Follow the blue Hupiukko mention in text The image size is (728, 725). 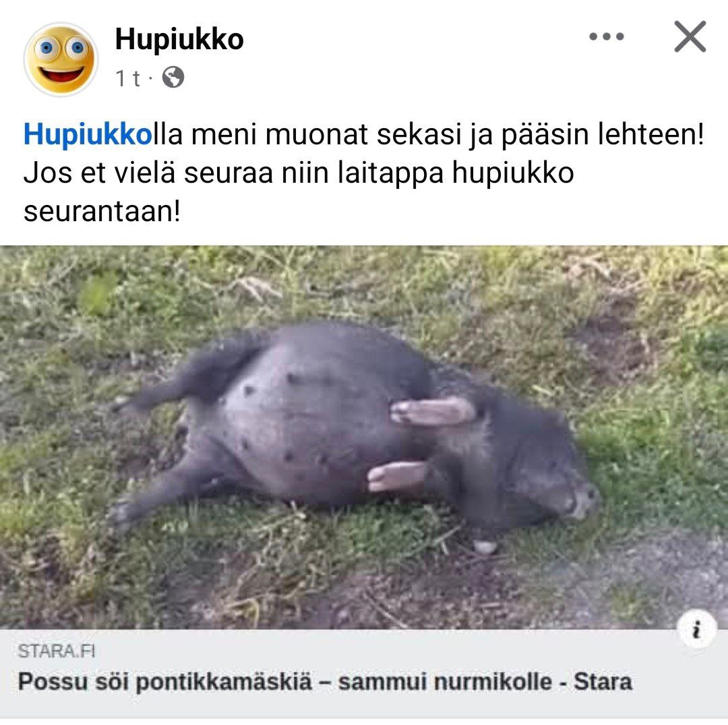88,134
